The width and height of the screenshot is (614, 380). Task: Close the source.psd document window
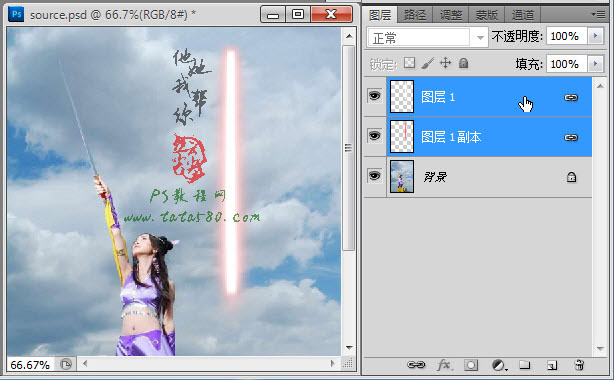331,14
